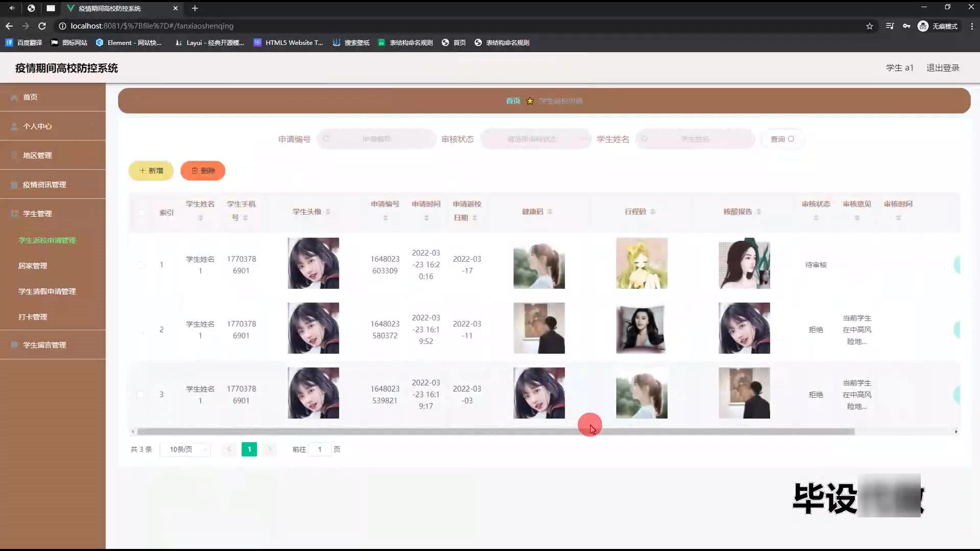Viewport: 980px width, 551px height.
Task: Open row 3 行程码 image
Action: pyautogui.click(x=642, y=393)
